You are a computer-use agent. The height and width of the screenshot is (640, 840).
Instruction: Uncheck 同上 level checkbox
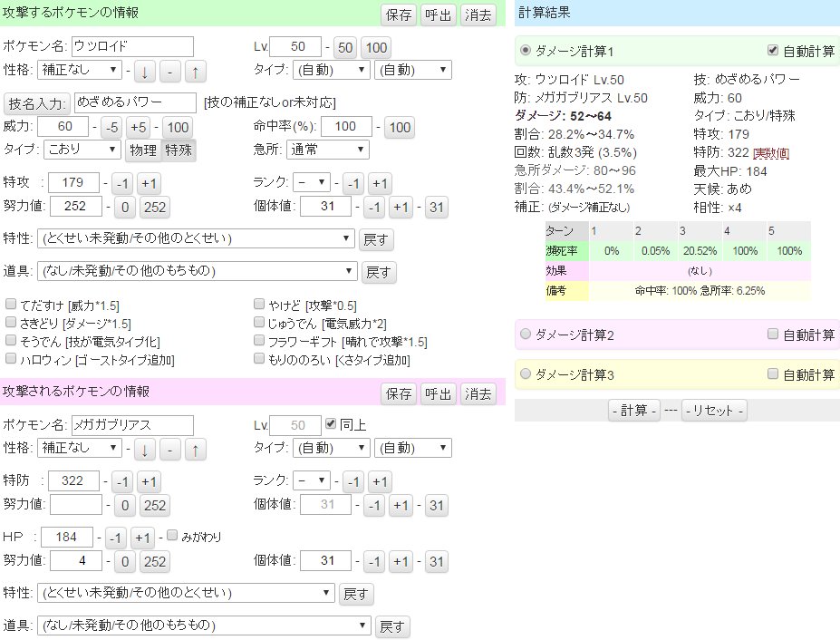coord(331,424)
